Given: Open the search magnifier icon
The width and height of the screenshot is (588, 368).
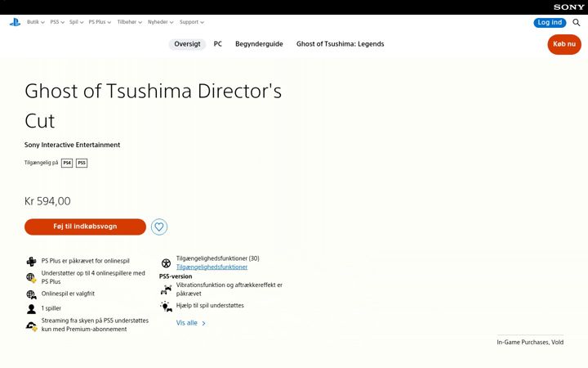Looking at the screenshot, I should (577, 23).
